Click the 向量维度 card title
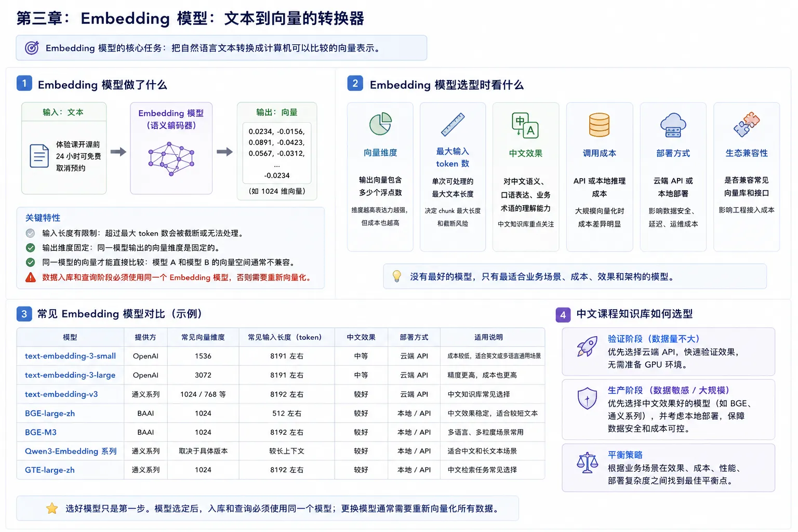 pos(380,153)
